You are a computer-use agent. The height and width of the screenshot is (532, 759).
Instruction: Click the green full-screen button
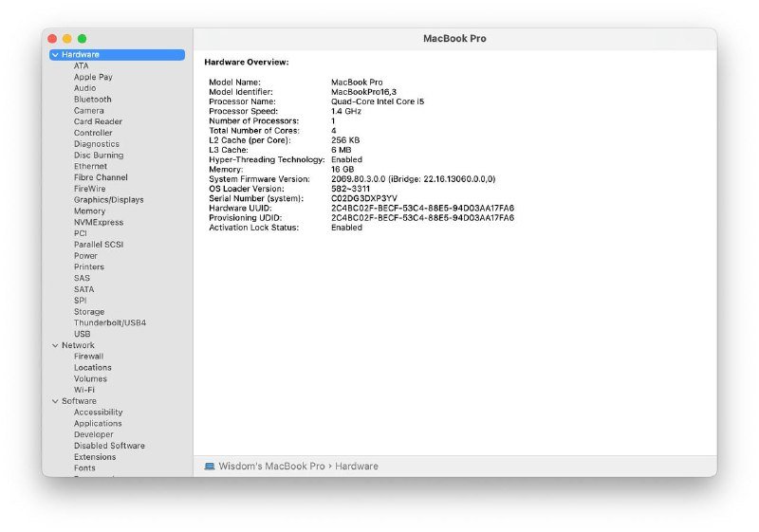click(83, 39)
